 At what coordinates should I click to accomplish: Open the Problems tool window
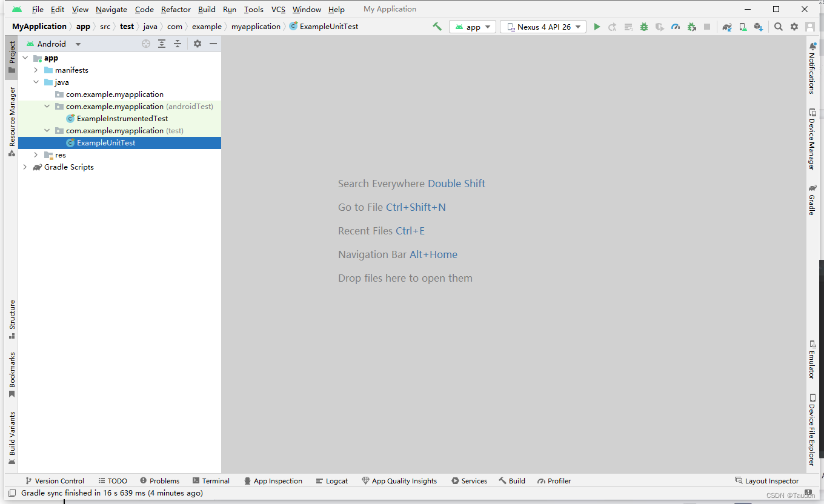(x=159, y=481)
